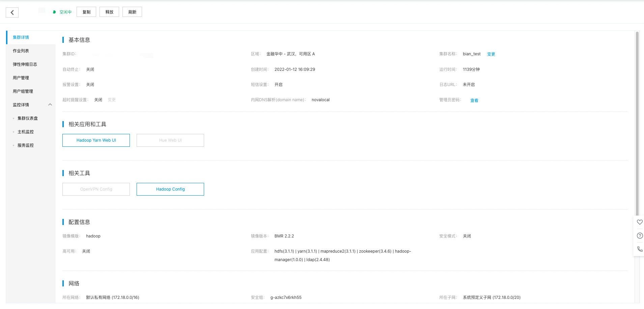
Task: Click the back arrow icon
Action: (12, 12)
